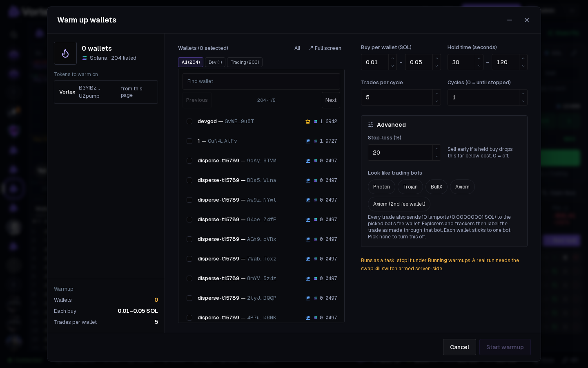588x368 pixels.
Task: Increase the minimum buy per wallet value
Action: click(392, 58)
